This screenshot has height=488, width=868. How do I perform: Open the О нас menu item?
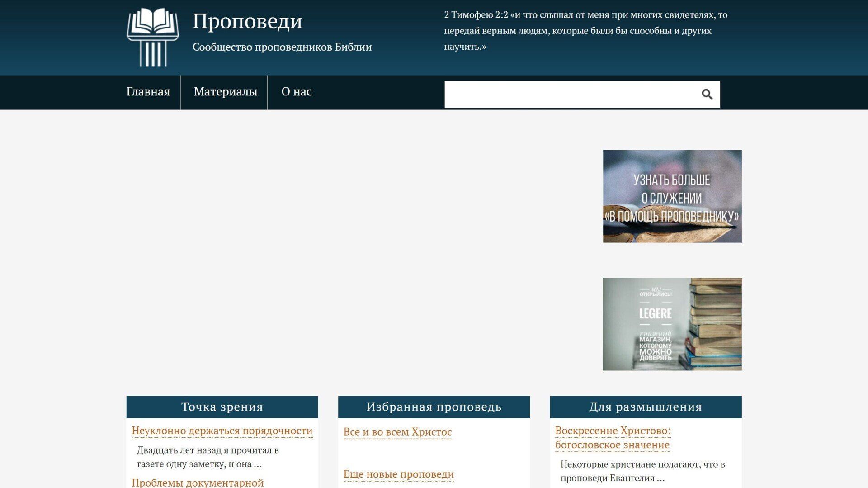pyautogui.click(x=297, y=92)
